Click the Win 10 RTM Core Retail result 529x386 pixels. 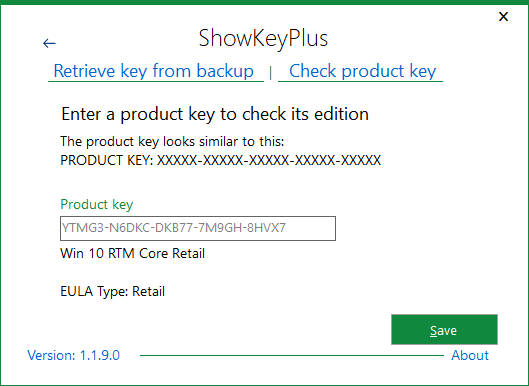133,253
